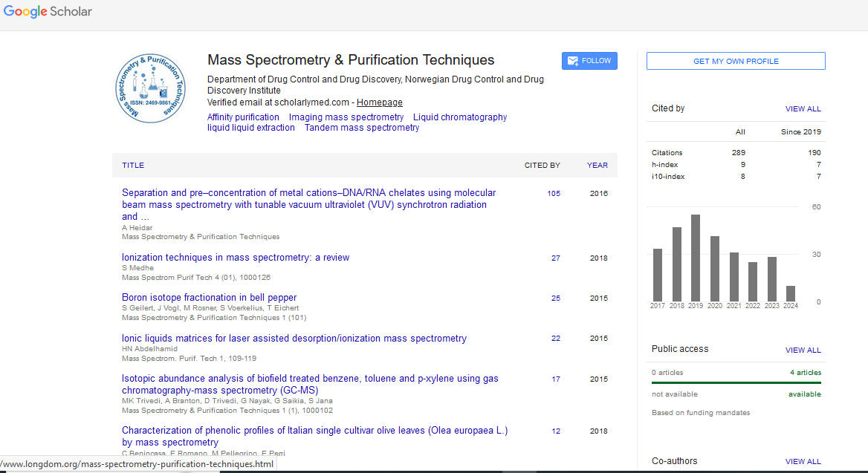
Task: Open Boron isotope fractionation article
Action: [x=209, y=298]
